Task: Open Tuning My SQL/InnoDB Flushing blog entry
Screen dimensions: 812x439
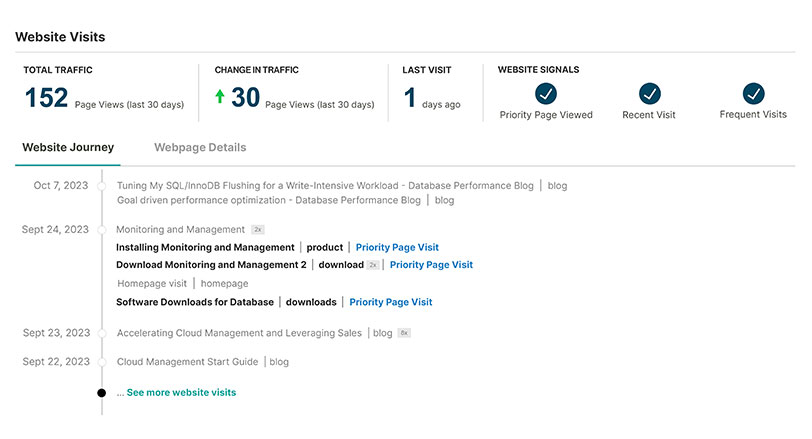Action: click(328, 185)
